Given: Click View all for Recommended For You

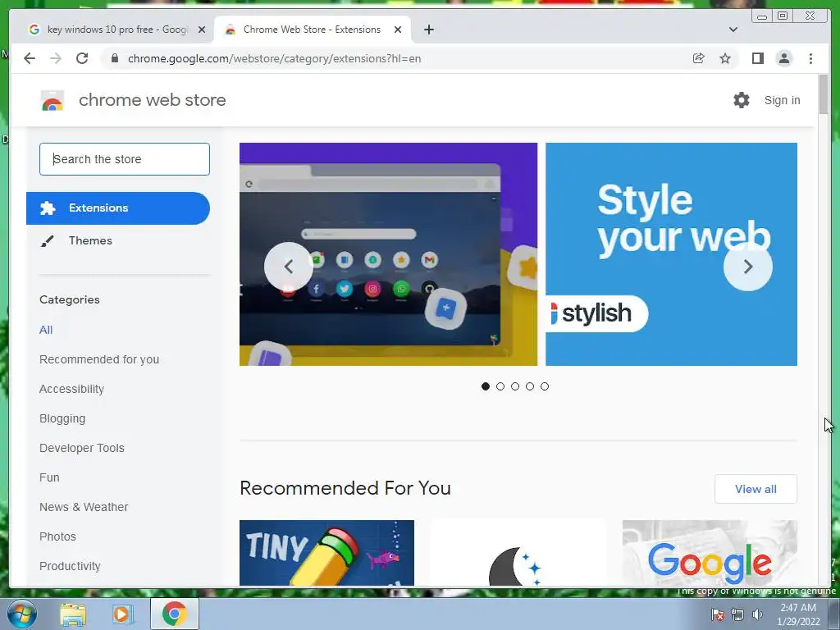Looking at the screenshot, I should 756,489.
